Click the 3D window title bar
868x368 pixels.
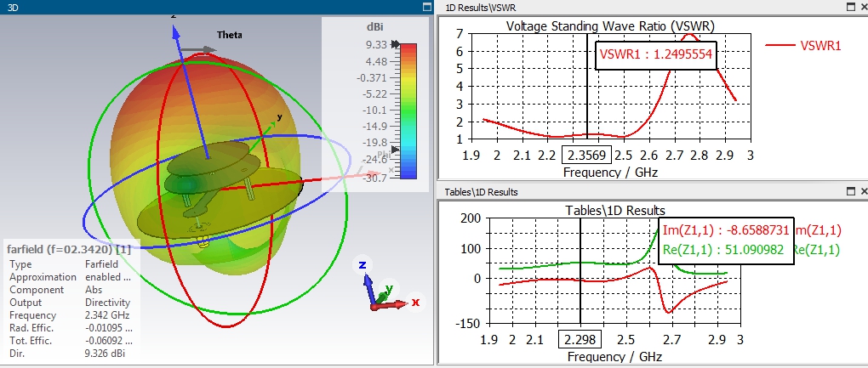tap(210, 7)
